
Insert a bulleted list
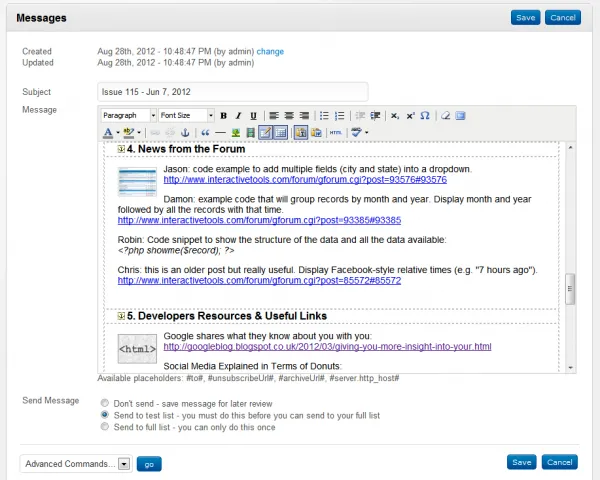tap(323, 116)
